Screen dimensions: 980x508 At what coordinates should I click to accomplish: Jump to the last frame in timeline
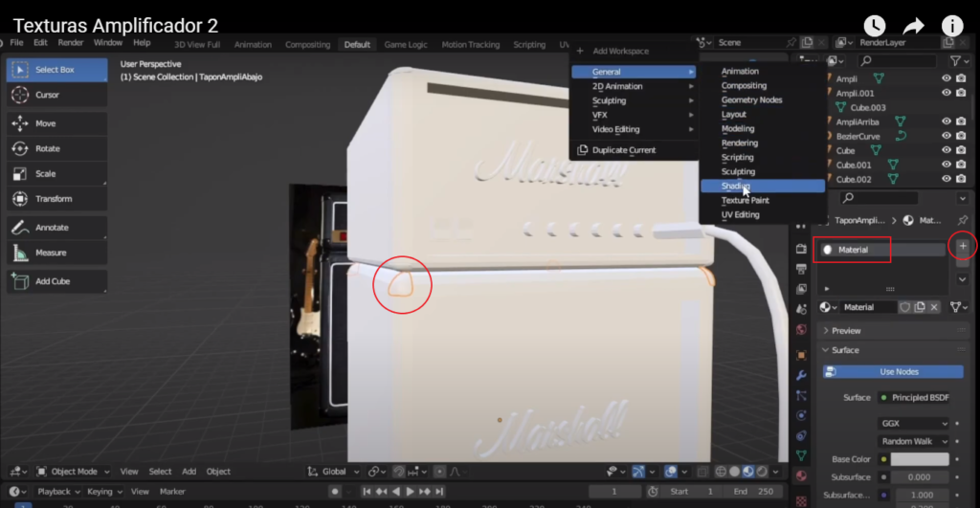439,492
